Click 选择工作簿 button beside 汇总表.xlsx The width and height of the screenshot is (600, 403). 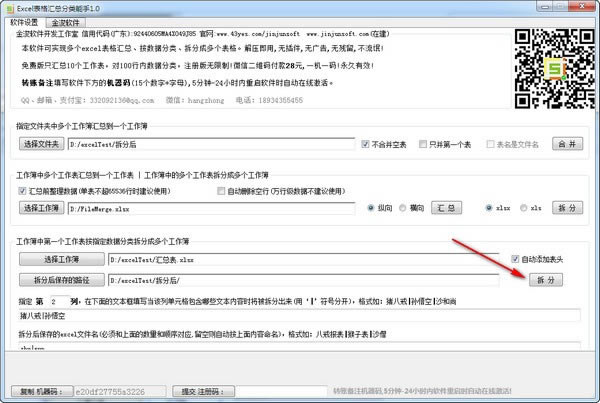[x=62, y=259]
